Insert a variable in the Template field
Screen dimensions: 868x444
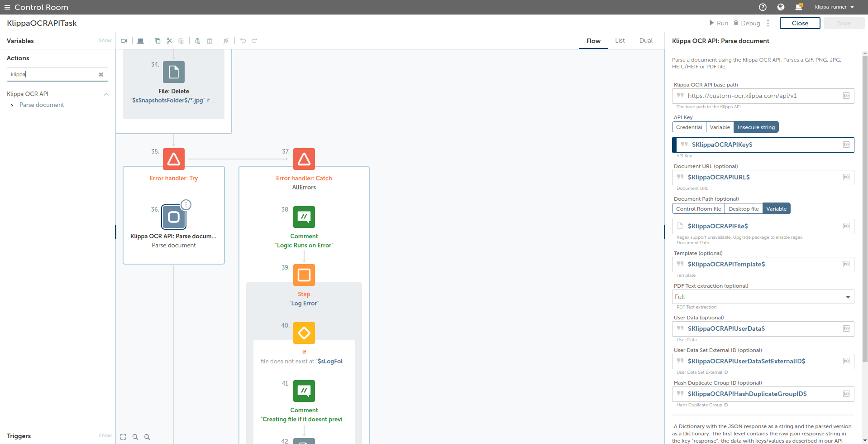846,264
